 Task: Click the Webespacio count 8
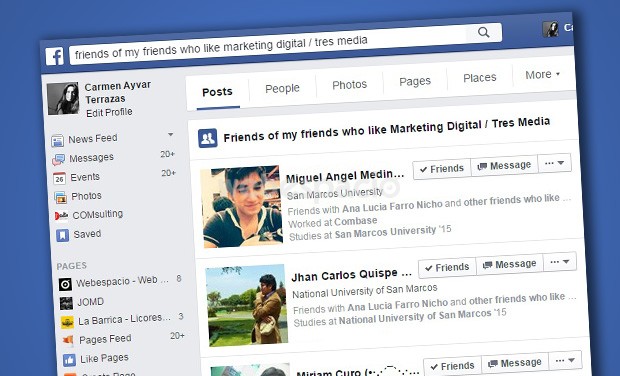pos(179,278)
